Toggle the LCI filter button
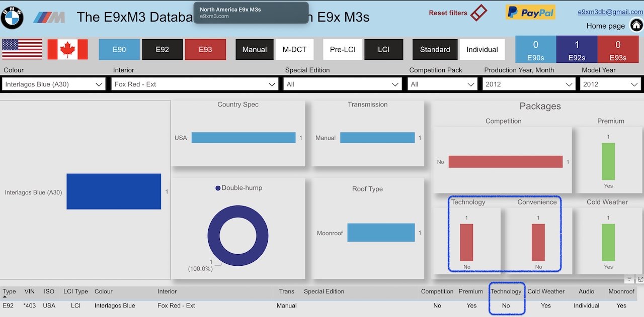The image size is (644, 317). (384, 49)
